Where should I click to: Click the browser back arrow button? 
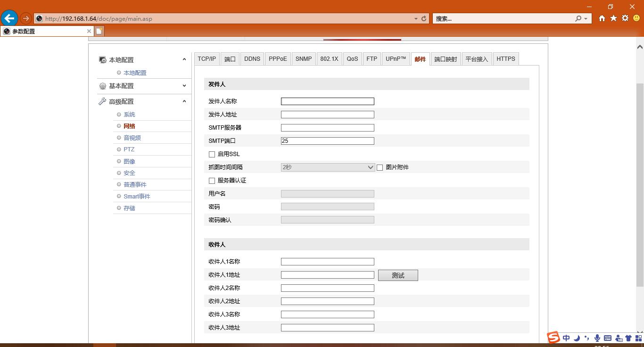pos(9,18)
